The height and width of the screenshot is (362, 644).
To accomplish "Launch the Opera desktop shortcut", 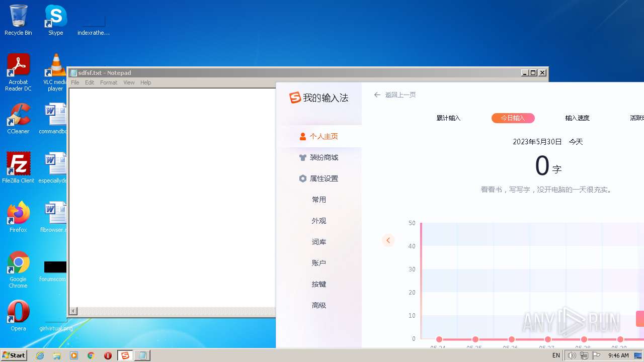I will pyautogui.click(x=18, y=316).
